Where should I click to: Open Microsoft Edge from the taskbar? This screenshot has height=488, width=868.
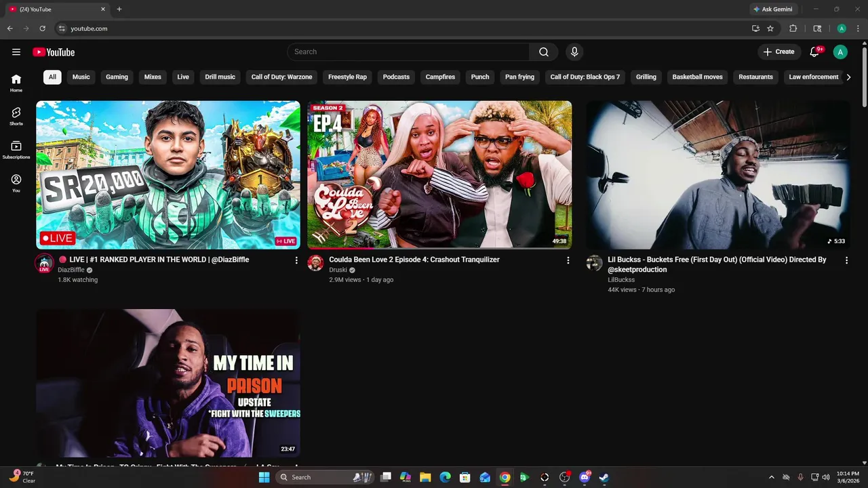(445, 477)
